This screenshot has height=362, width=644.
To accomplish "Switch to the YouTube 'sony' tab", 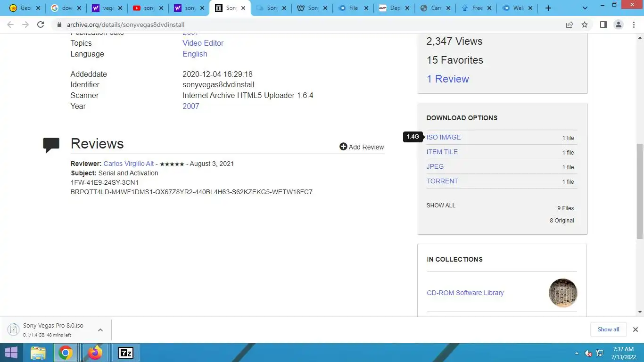I will 149,8.
